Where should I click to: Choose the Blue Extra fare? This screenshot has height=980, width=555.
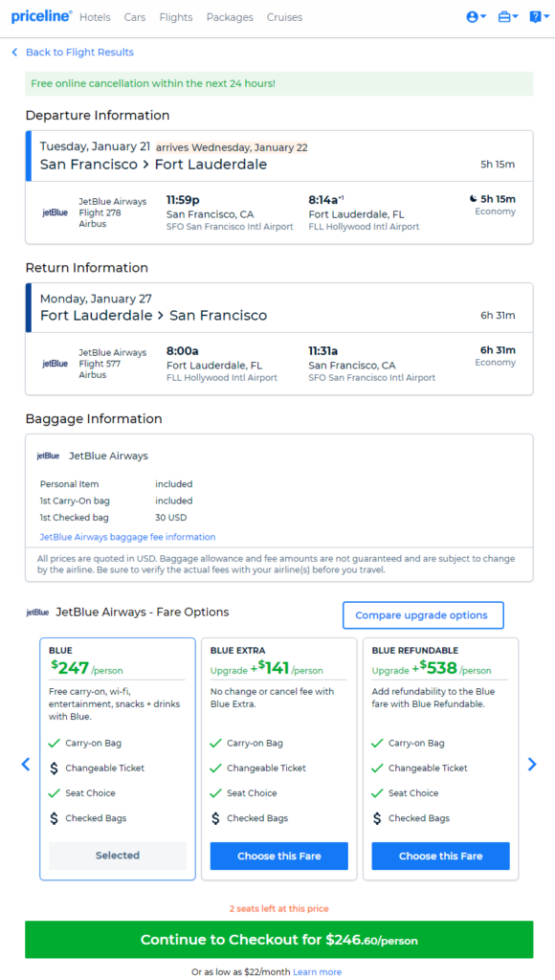point(278,857)
